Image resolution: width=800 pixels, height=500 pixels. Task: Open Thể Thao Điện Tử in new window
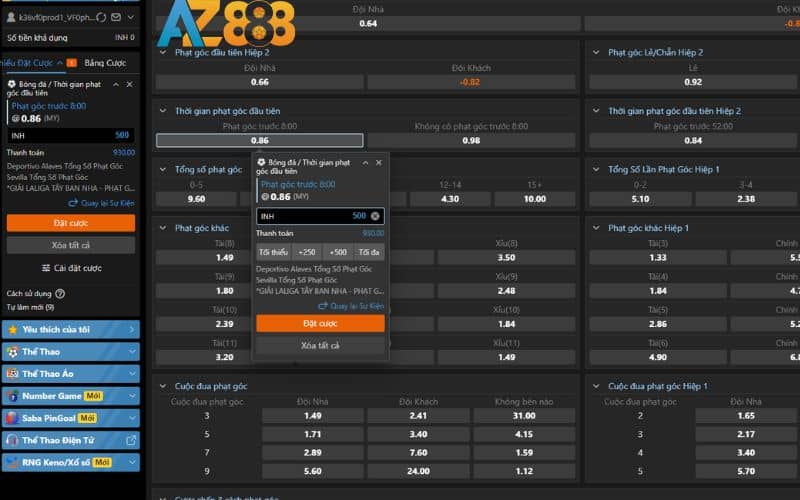[131, 440]
